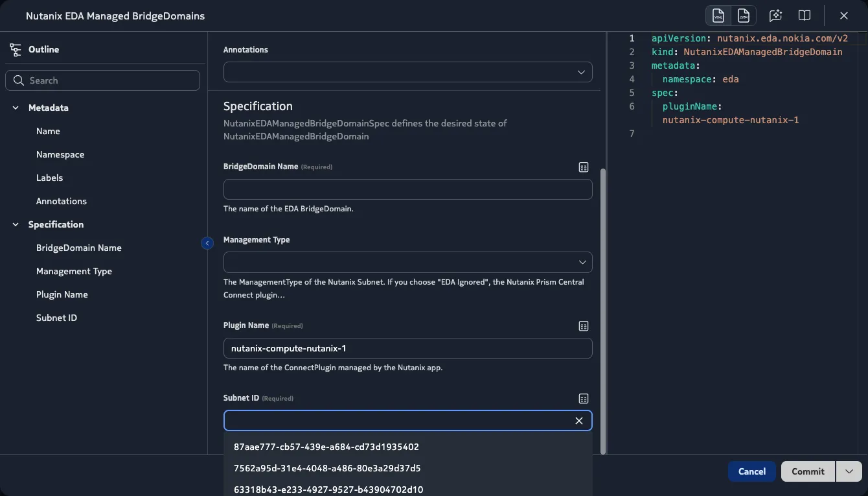868x496 pixels.
Task: Collapse the Specification outline section
Action: pos(16,224)
